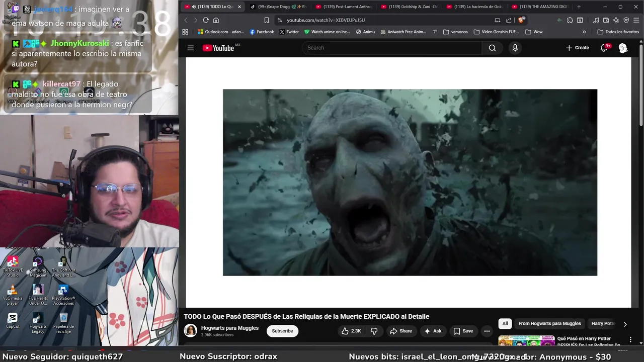
Task: Show hidden bookmarks with the double chevron
Action: [584, 32]
